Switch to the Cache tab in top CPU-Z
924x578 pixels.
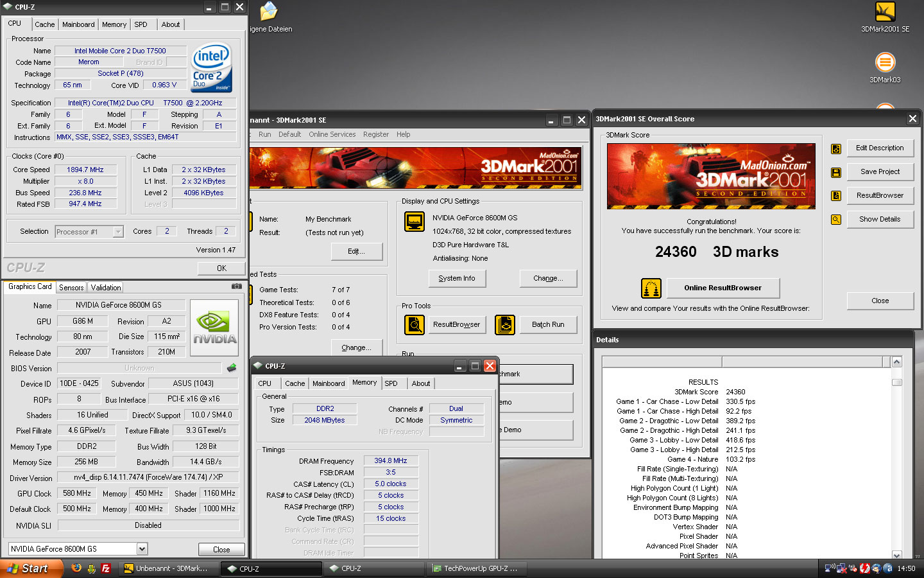44,24
